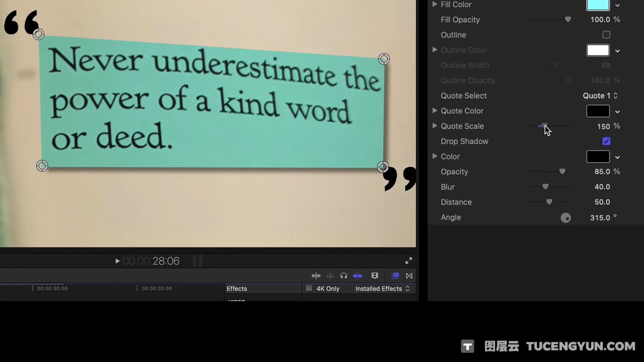Open the filmstrip clip appearance icon
Screen dimensions: 644x362
[x=375, y=276]
